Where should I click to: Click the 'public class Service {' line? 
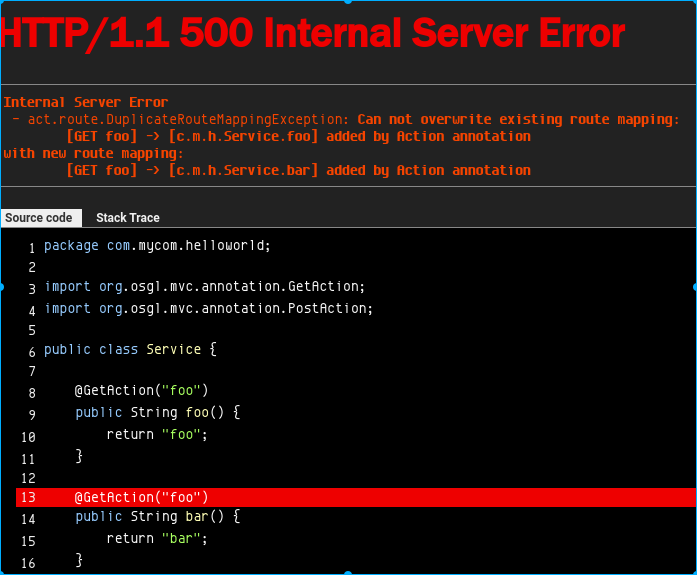click(x=130, y=349)
